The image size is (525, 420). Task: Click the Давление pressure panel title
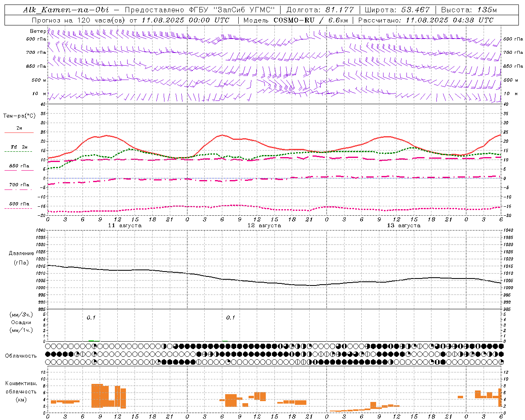(21, 253)
